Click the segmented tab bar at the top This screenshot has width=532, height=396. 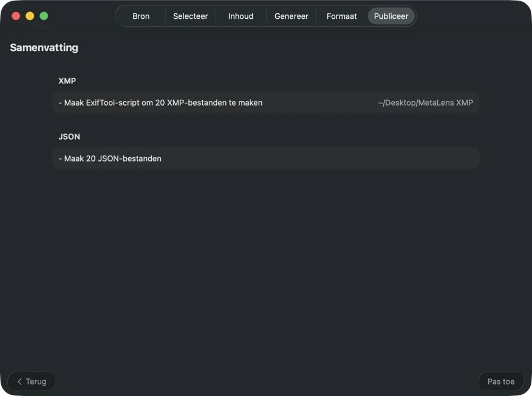click(265, 16)
